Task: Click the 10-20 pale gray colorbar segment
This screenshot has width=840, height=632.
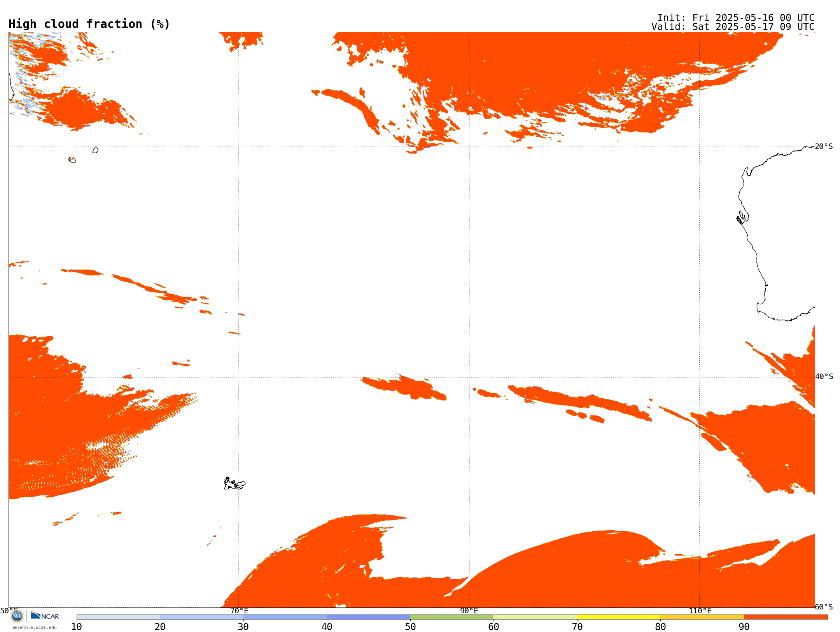Action: pyautogui.click(x=118, y=617)
